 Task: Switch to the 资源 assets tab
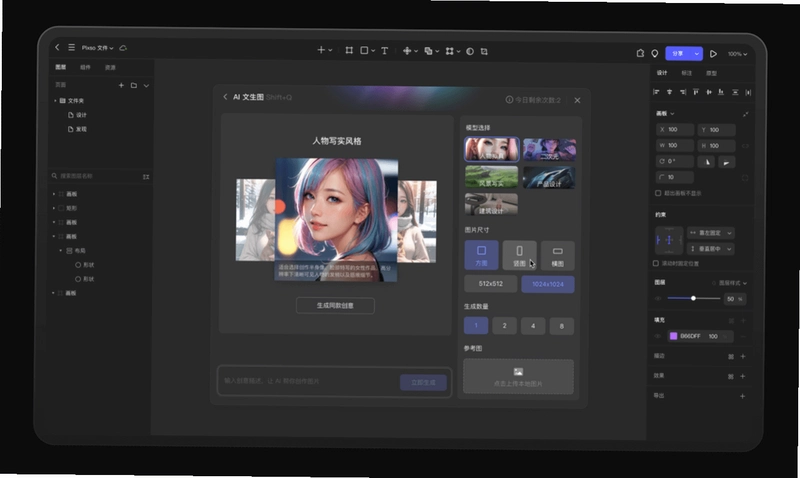click(x=110, y=67)
